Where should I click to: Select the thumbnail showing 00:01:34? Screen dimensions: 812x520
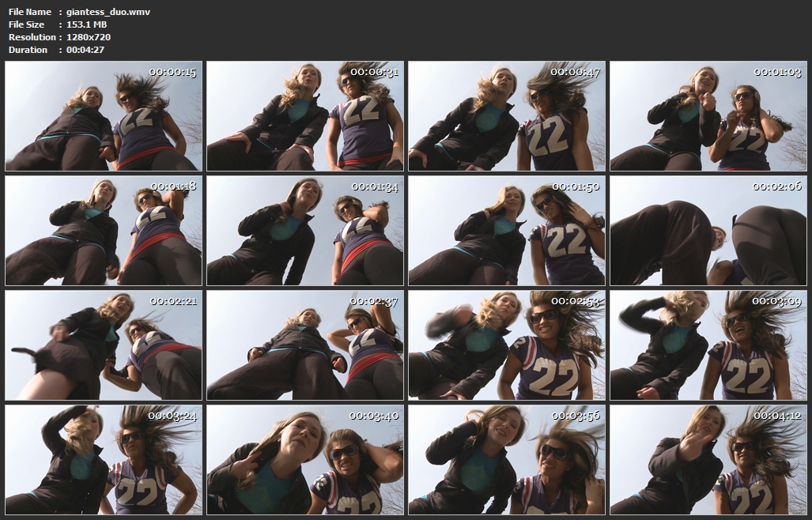point(305,231)
